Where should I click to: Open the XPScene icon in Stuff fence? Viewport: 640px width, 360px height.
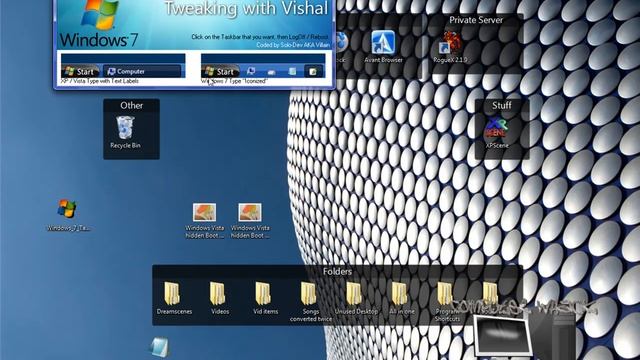[497, 133]
